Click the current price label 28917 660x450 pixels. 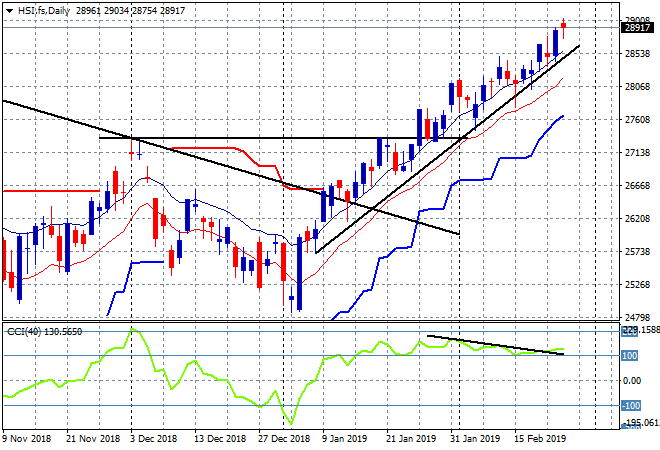pyautogui.click(x=637, y=28)
